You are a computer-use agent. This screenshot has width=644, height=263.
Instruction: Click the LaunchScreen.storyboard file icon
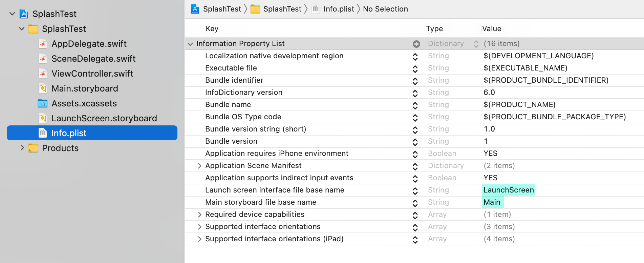click(x=43, y=118)
